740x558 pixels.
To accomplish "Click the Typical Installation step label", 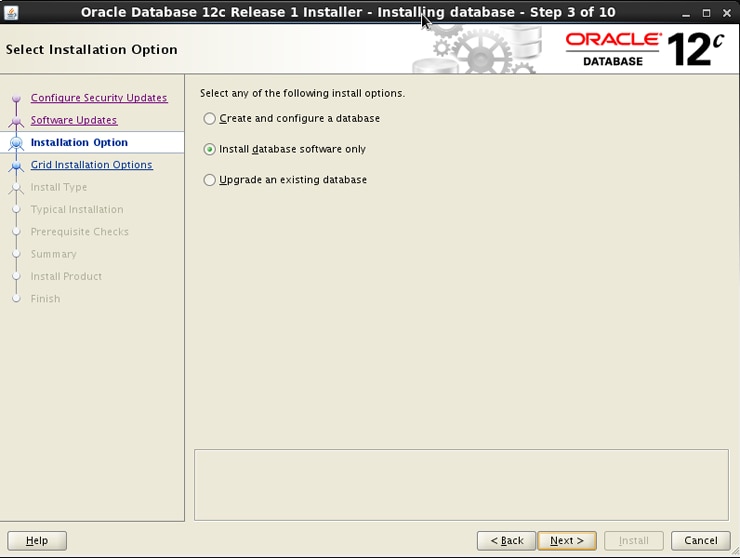I will (x=77, y=209).
